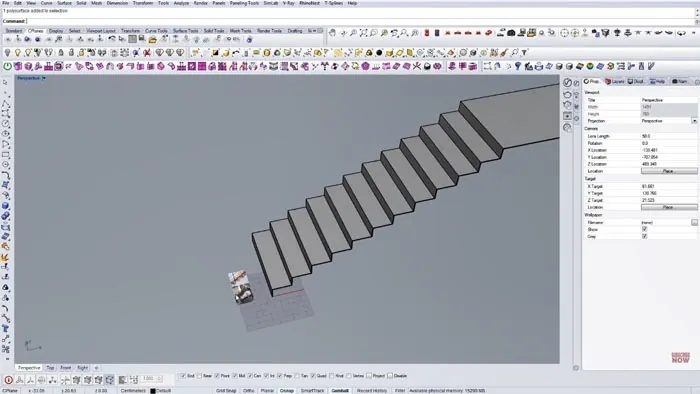
Task: Toggle the Disable osnap checkbox
Action: point(390,376)
